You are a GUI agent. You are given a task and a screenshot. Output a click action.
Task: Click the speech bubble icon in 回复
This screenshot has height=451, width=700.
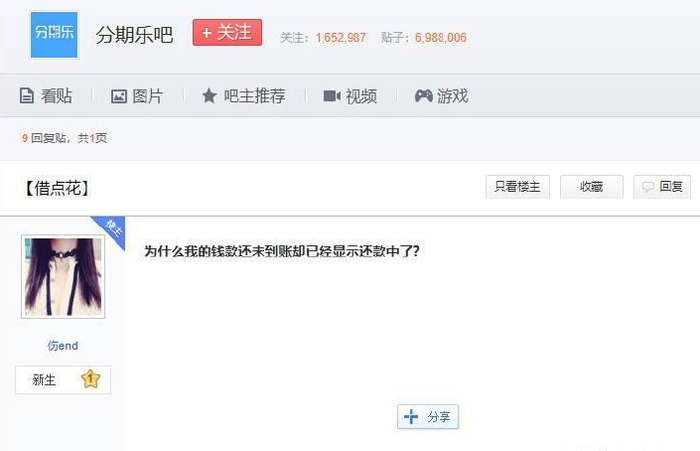tap(648, 187)
